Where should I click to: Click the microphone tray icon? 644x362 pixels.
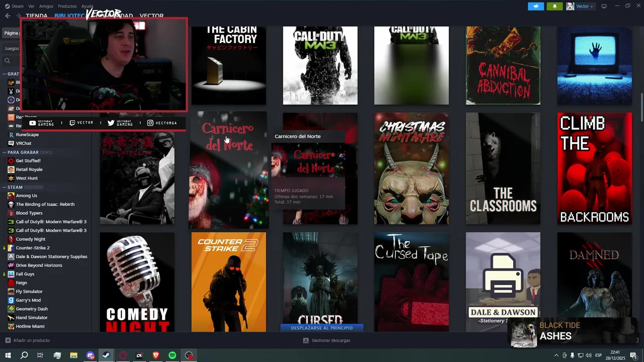pos(572,355)
